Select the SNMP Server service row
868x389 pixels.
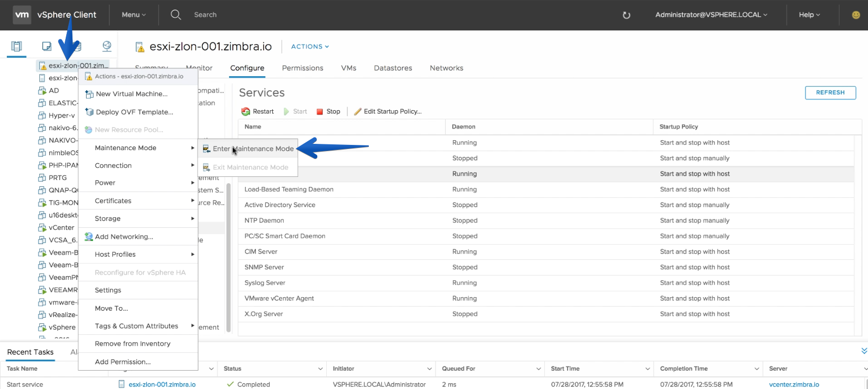[x=546, y=267]
